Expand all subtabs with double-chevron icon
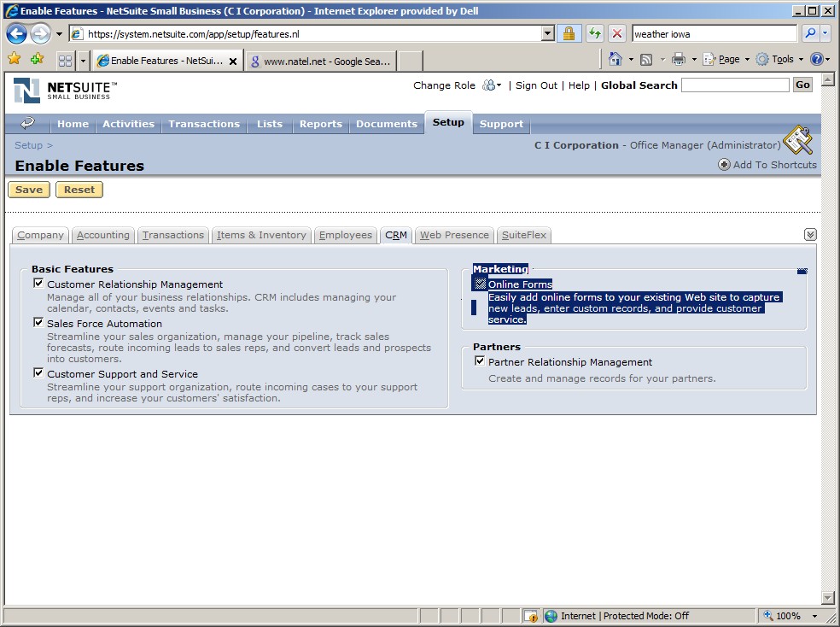This screenshot has width=840, height=627. coord(810,235)
